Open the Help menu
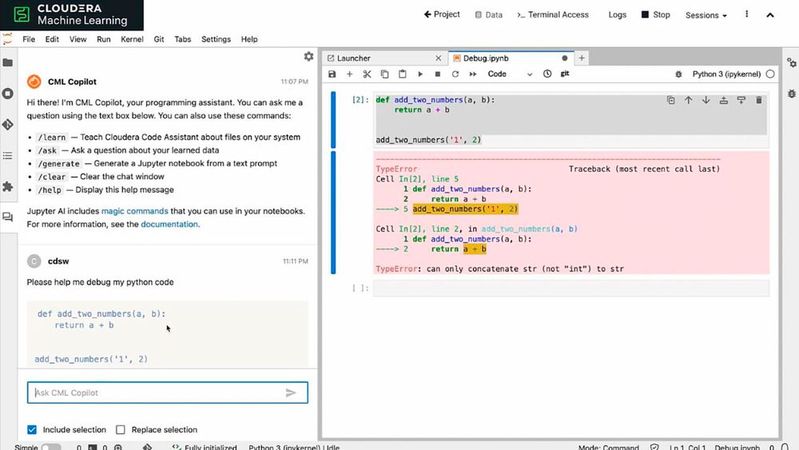Image resolution: width=799 pixels, height=450 pixels. [249, 39]
